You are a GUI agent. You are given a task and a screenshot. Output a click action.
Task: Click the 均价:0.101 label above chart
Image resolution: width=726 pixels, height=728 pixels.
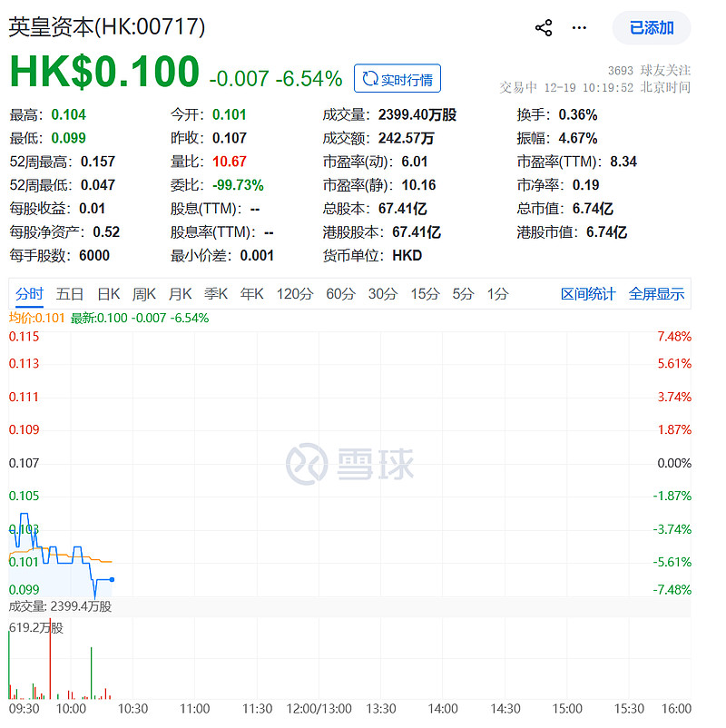pos(36,318)
